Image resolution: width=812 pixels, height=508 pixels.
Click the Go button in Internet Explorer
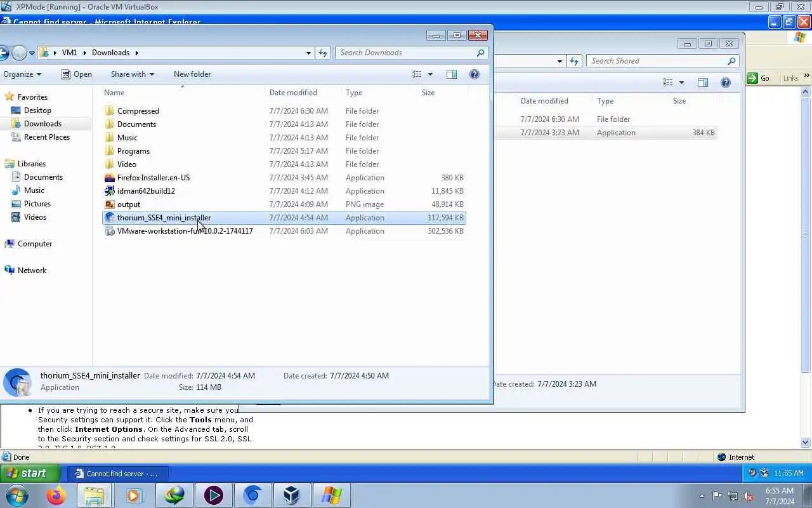[x=759, y=78]
